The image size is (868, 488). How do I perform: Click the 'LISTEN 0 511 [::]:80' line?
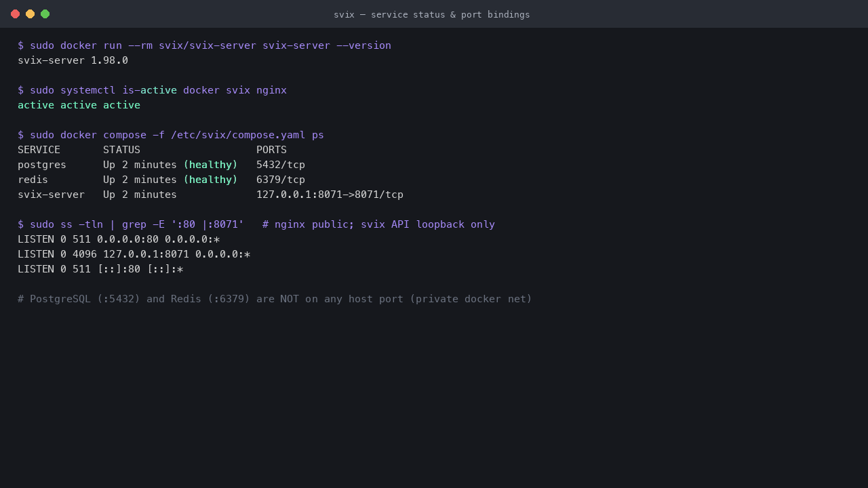[100, 269]
